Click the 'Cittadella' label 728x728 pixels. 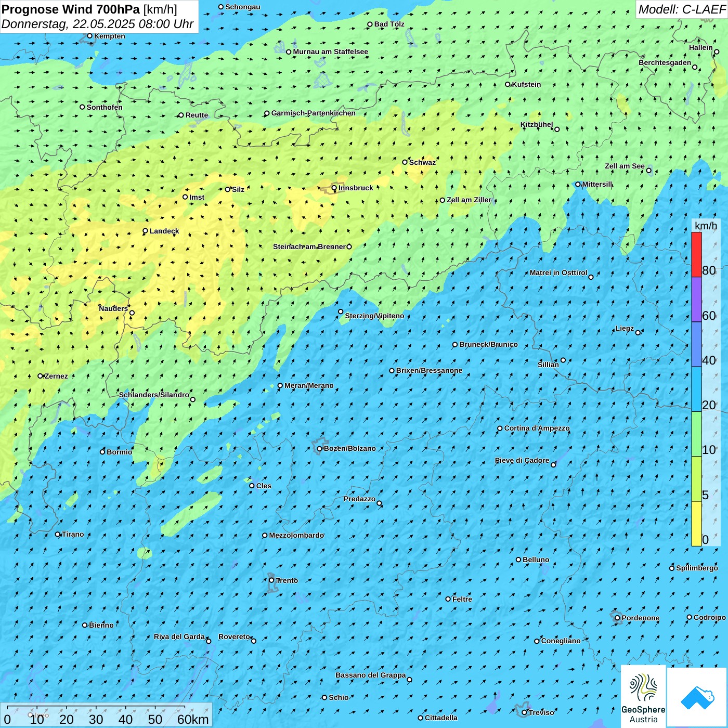point(441,718)
